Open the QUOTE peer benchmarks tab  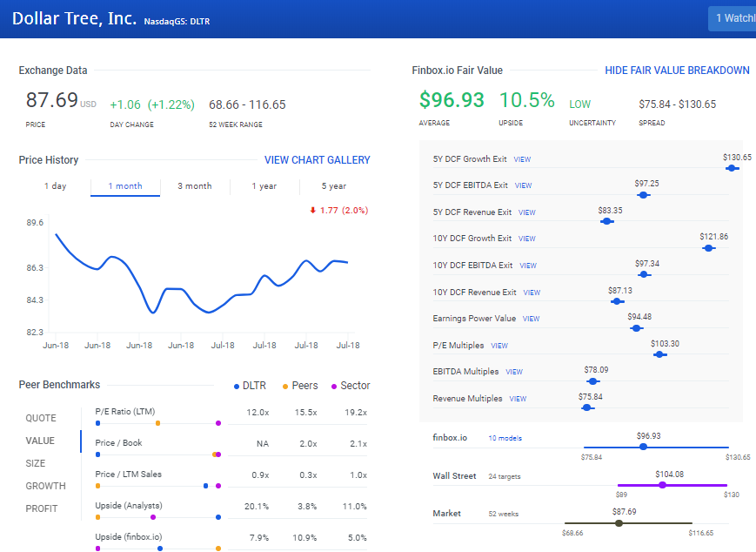[x=41, y=418]
